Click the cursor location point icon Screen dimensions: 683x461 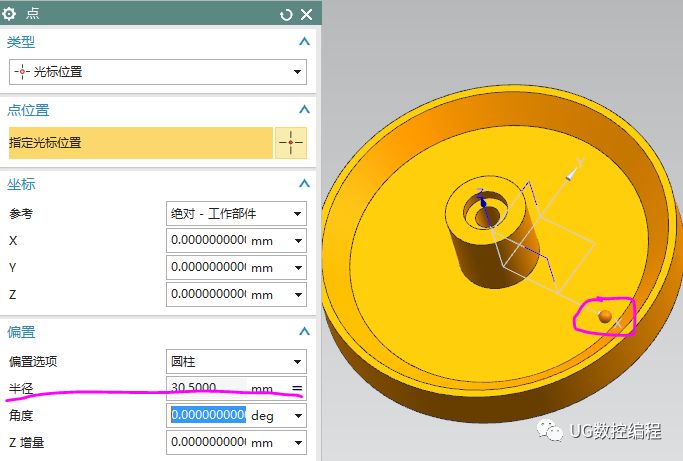tap(291, 143)
